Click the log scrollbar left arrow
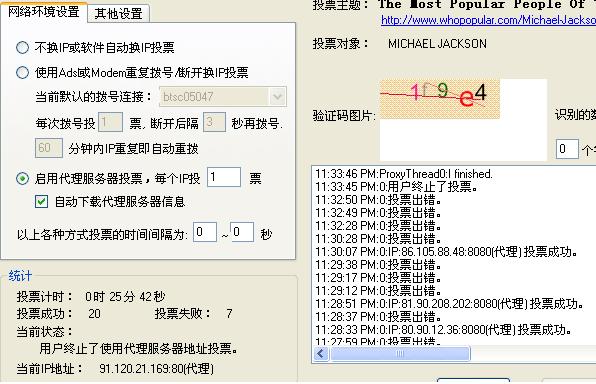596x384 pixels. tap(320, 354)
